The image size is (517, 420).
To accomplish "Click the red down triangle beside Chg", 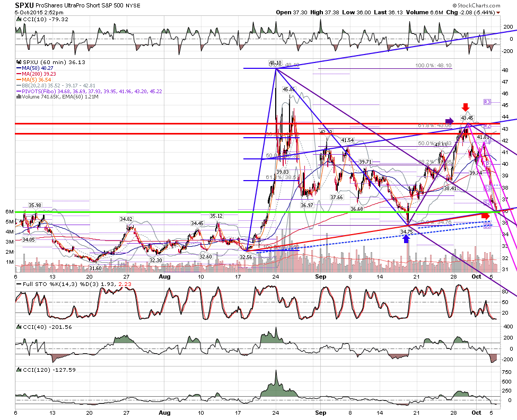I will [498, 13].
